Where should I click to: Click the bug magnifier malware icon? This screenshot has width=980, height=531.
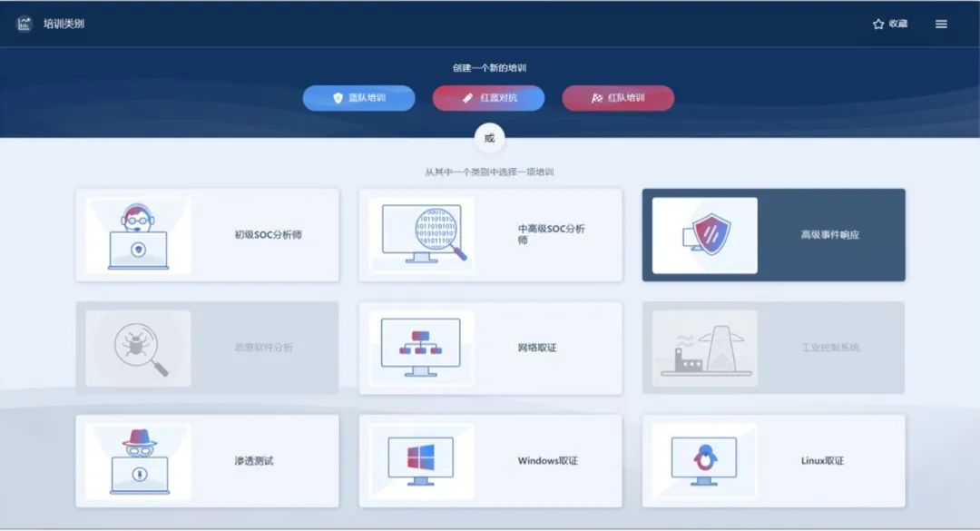tap(138, 349)
